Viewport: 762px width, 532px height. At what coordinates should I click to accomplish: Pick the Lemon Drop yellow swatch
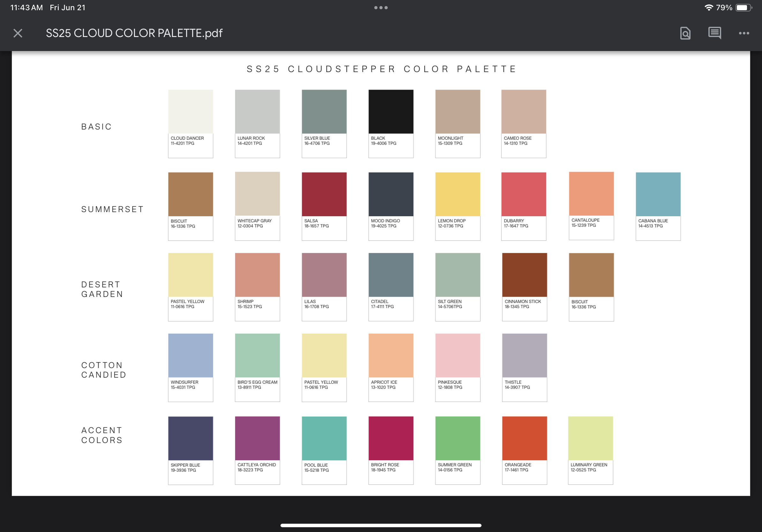tap(457, 194)
